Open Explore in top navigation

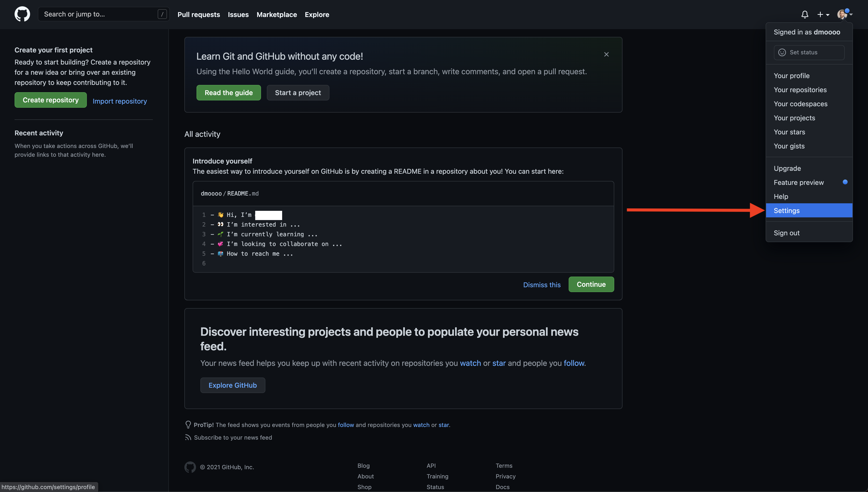coord(317,15)
